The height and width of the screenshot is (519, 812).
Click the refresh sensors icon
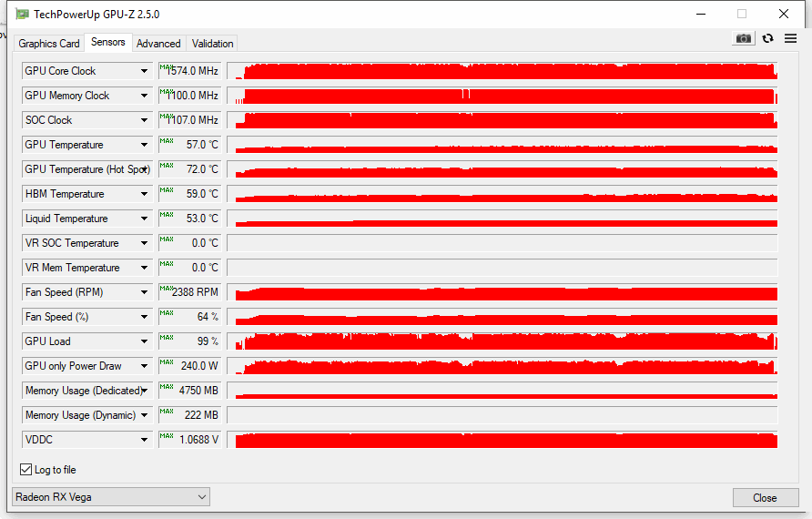[x=767, y=38]
